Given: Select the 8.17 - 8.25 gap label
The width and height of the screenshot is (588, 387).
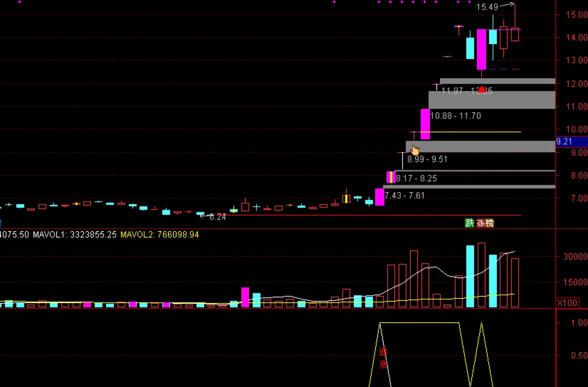Looking at the screenshot, I should point(416,179).
